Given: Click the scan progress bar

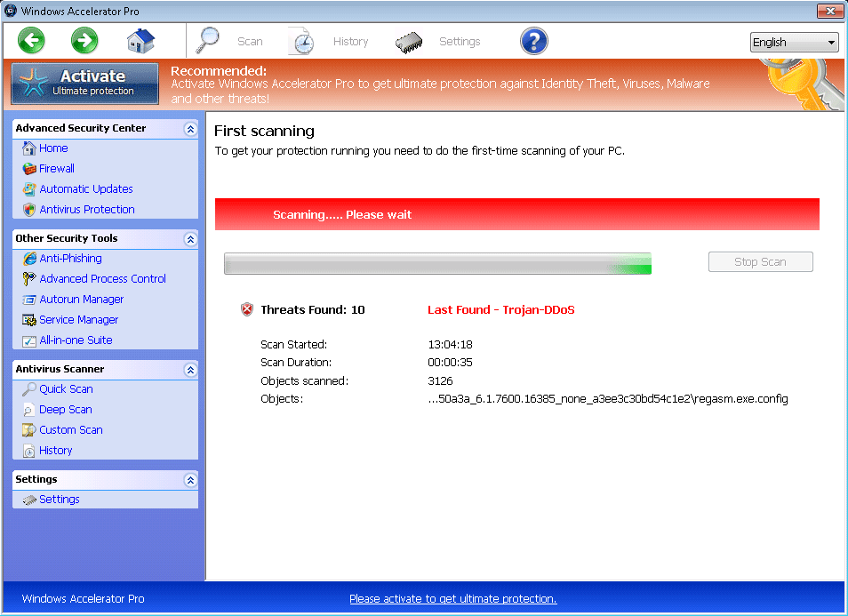Looking at the screenshot, I should click(437, 263).
